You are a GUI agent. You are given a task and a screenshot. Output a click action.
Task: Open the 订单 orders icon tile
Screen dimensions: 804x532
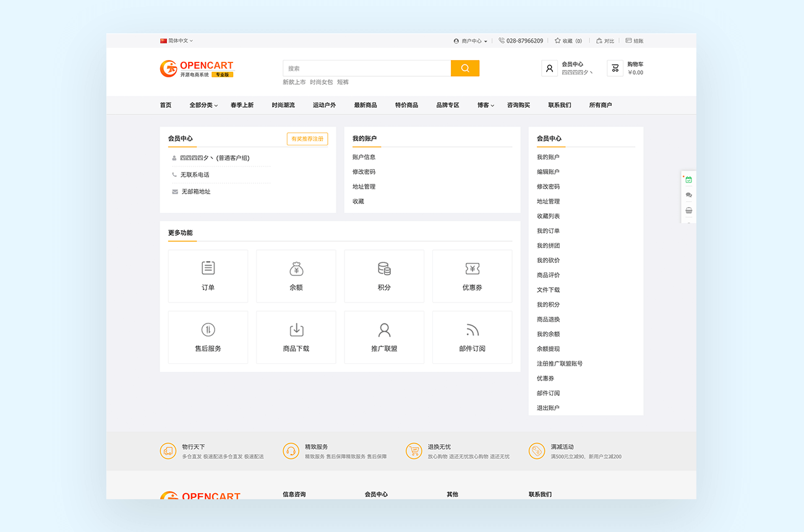tap(208, 268)
